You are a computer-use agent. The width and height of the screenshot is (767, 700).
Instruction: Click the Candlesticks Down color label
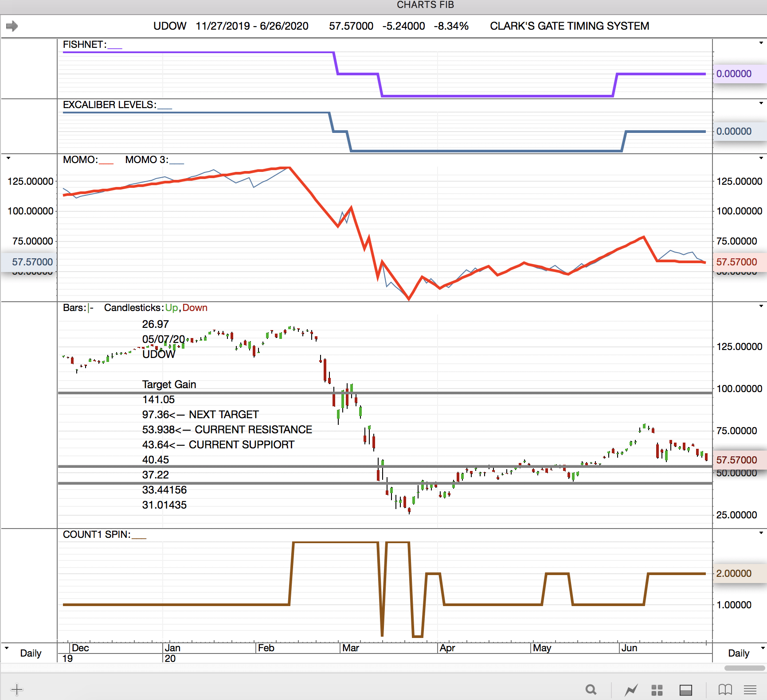(x=195, y=308)
